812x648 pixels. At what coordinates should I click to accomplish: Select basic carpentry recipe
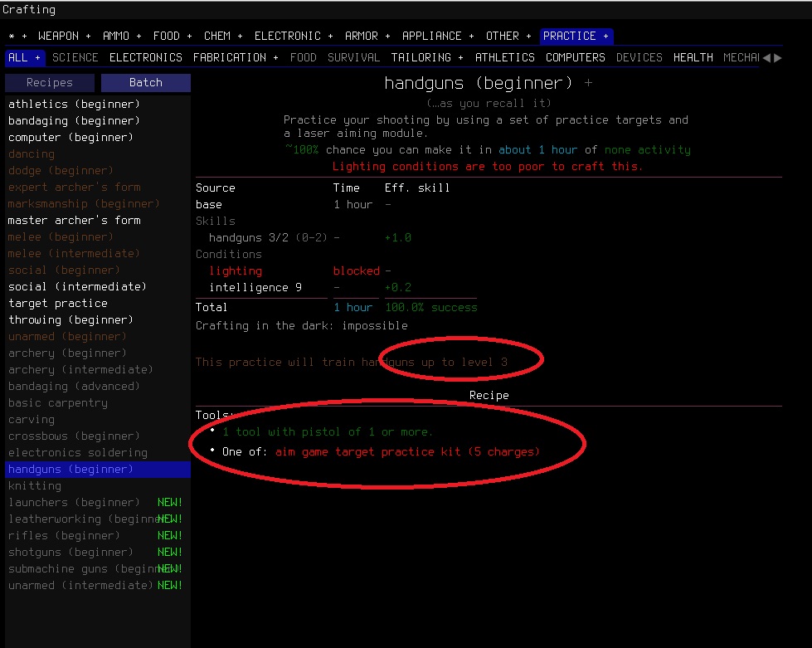tap(98, 402)
